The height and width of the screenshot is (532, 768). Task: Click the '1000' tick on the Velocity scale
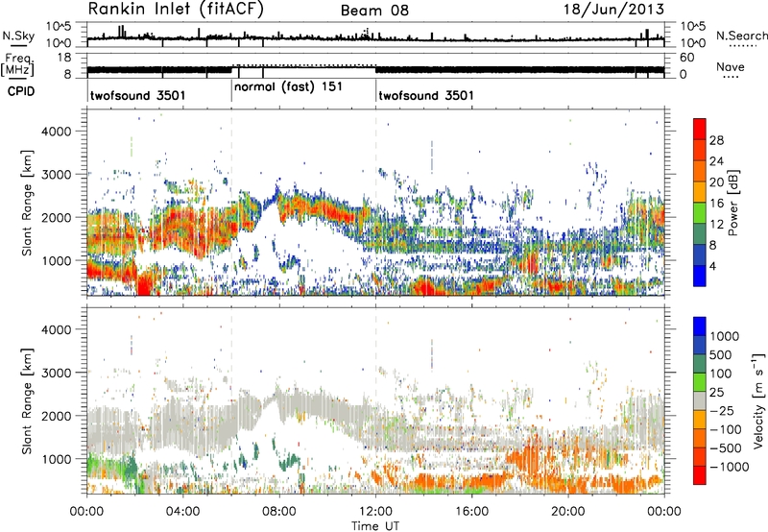725,336
